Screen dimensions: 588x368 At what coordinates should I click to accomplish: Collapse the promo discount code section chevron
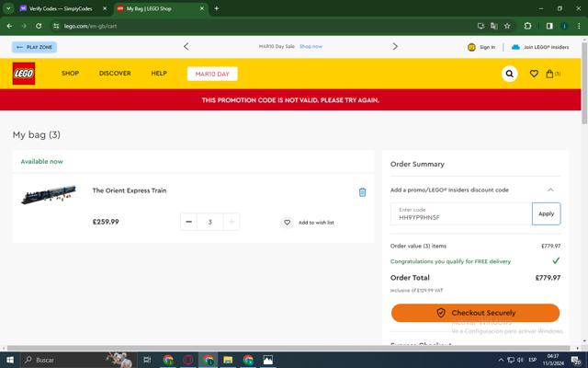tap(550, 190)
